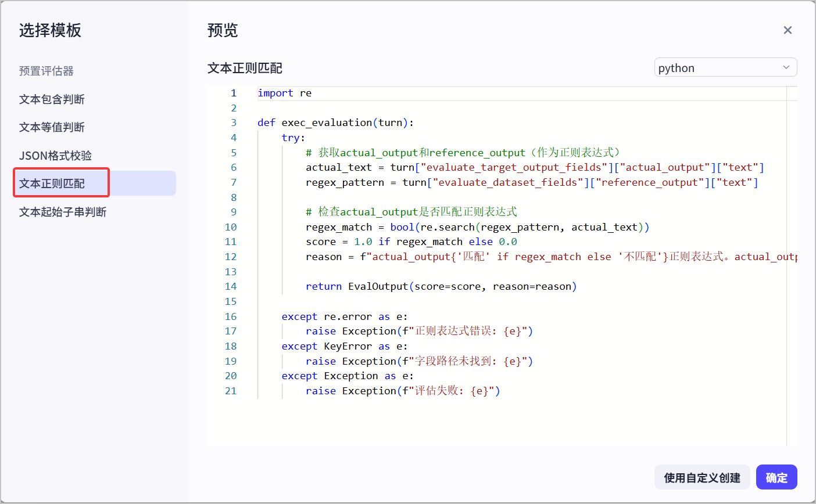This screenshot has height=504, width=816.
Task: Click the dropdown chevron next to python
Action: tap(786, 67)
